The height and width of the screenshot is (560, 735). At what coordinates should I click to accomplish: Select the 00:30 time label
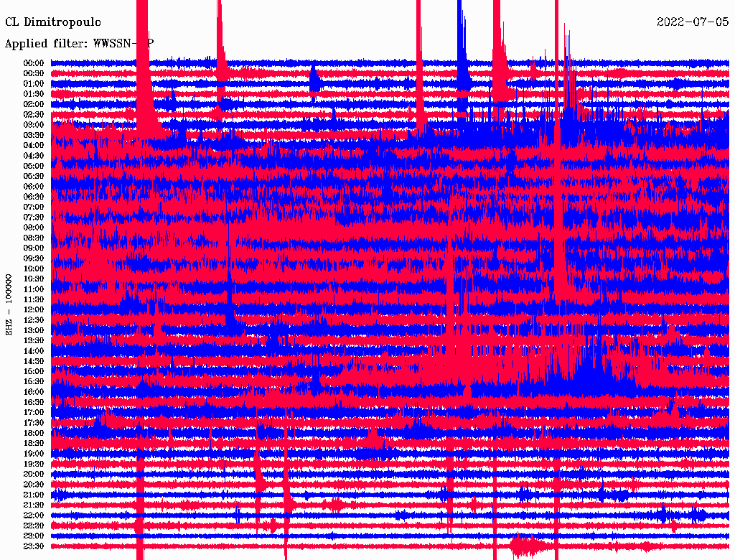34,73
